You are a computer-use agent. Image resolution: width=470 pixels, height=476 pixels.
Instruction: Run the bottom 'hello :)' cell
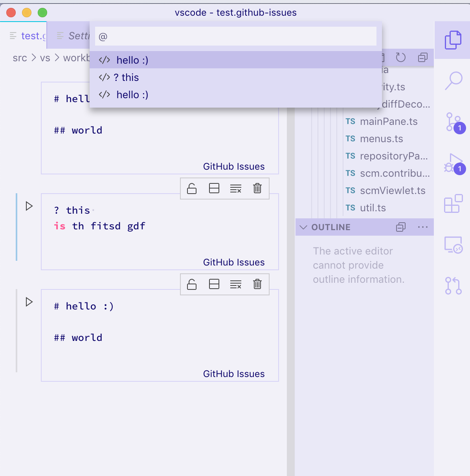click(x=29, y=302)
